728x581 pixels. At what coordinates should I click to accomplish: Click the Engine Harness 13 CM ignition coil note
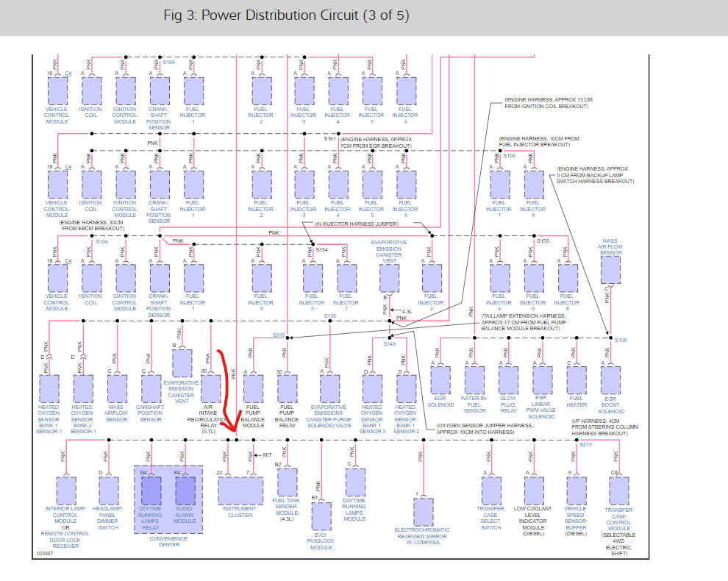tap(549, 103)
